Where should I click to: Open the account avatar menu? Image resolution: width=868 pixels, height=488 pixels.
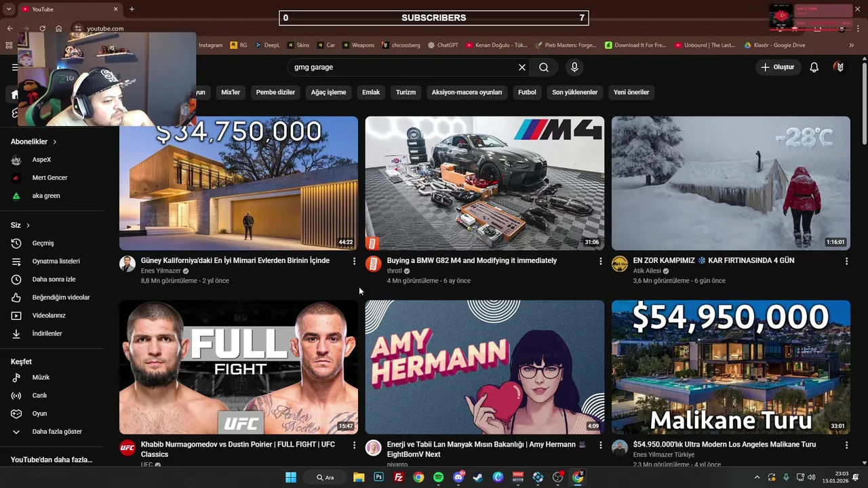pyautogui.click(x=840, y=67)
